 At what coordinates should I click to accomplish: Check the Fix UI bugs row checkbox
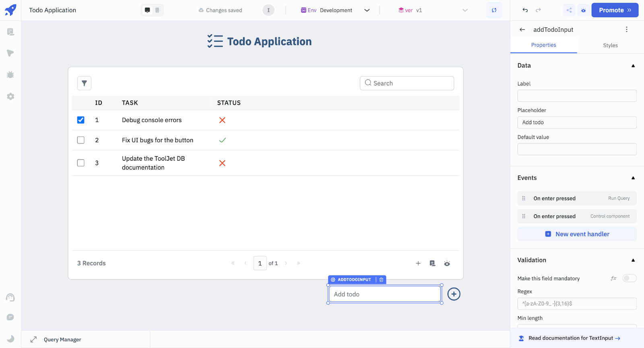pos(81,140)
